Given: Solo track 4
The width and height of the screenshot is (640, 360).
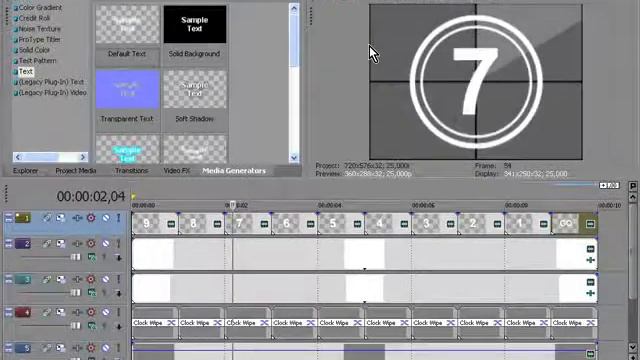Looking at the screenshot, I should 119,312.
